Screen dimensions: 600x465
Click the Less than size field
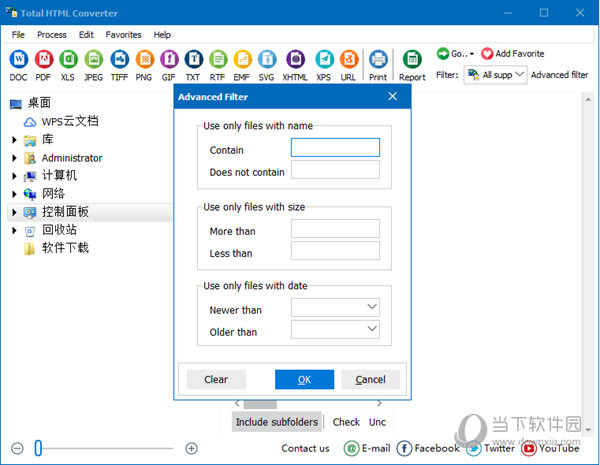[x=335, y=251]
